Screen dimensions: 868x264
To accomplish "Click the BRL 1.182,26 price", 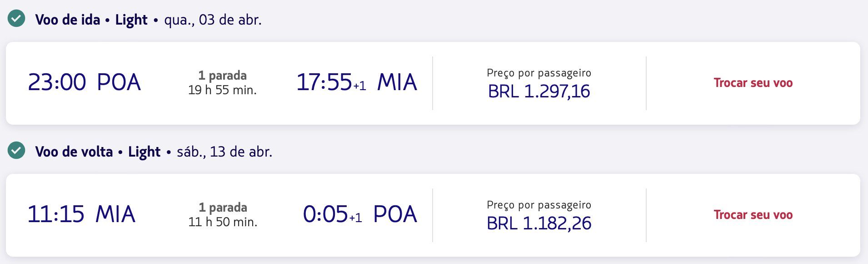I will coord(539,223).
